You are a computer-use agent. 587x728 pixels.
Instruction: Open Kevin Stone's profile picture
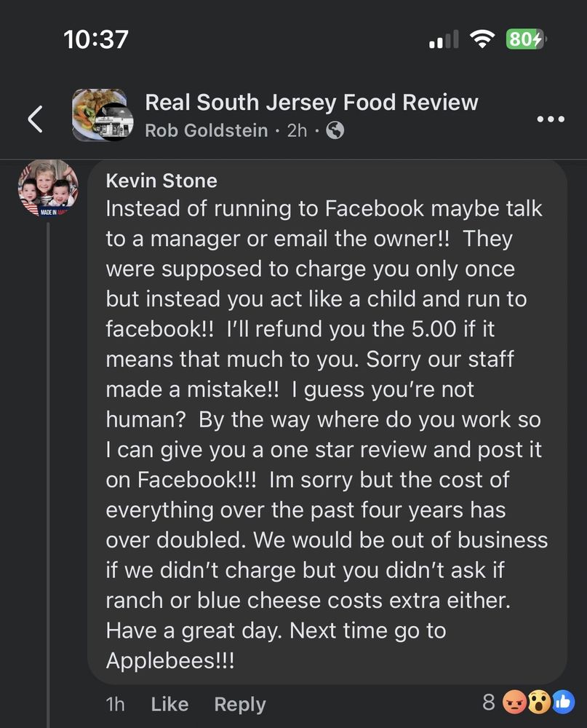(48, 188)
